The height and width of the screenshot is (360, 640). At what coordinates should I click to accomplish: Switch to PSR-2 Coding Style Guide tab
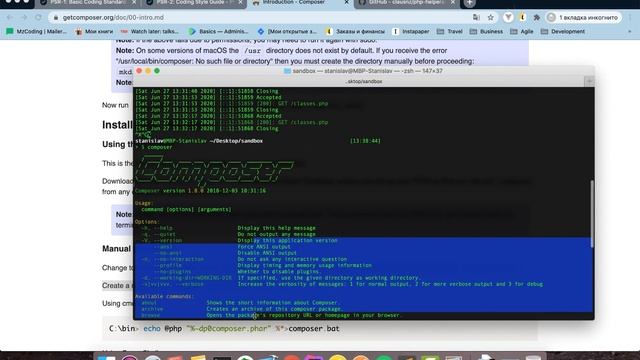click(x=194, y=3)
